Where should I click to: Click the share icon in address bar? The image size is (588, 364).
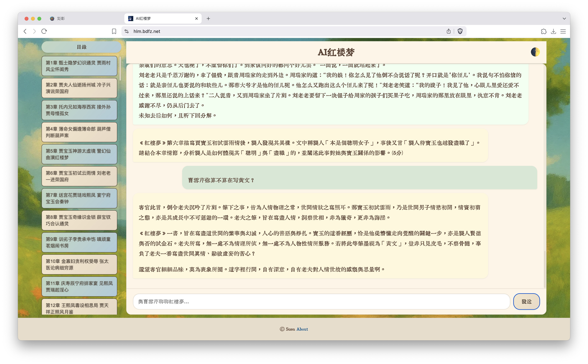click(x=448, y=31)
